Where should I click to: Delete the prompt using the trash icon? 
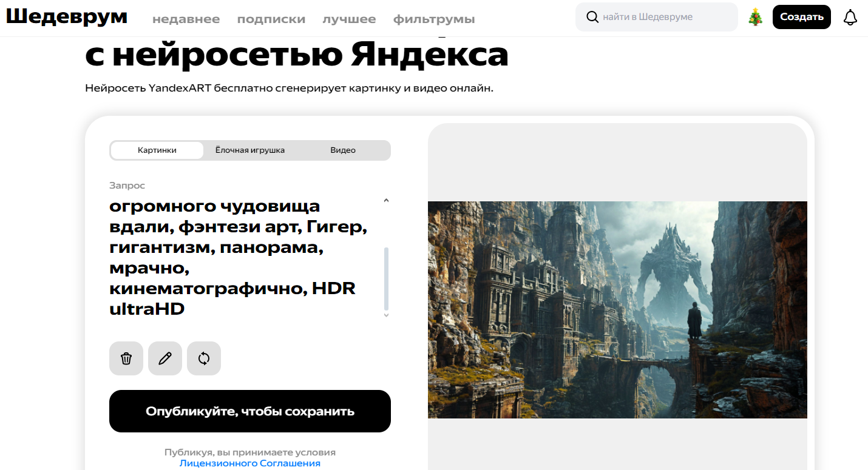126,358
